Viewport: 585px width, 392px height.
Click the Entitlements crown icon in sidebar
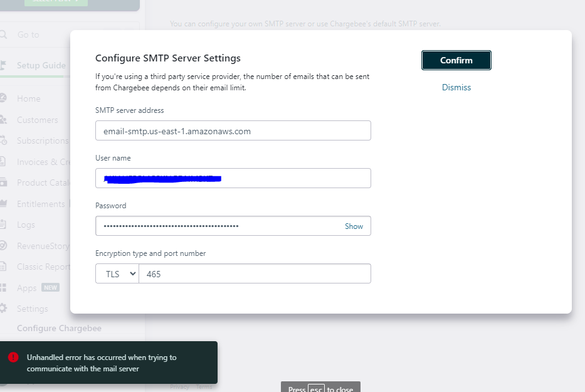click(x=4, y=204)
